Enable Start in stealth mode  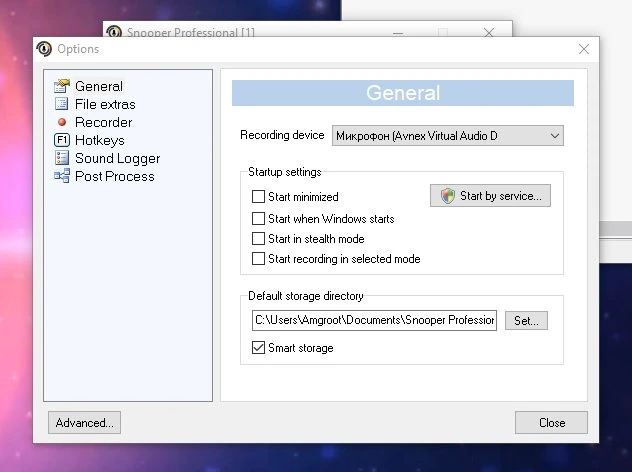pyautogui.click(x=258, y=239)
